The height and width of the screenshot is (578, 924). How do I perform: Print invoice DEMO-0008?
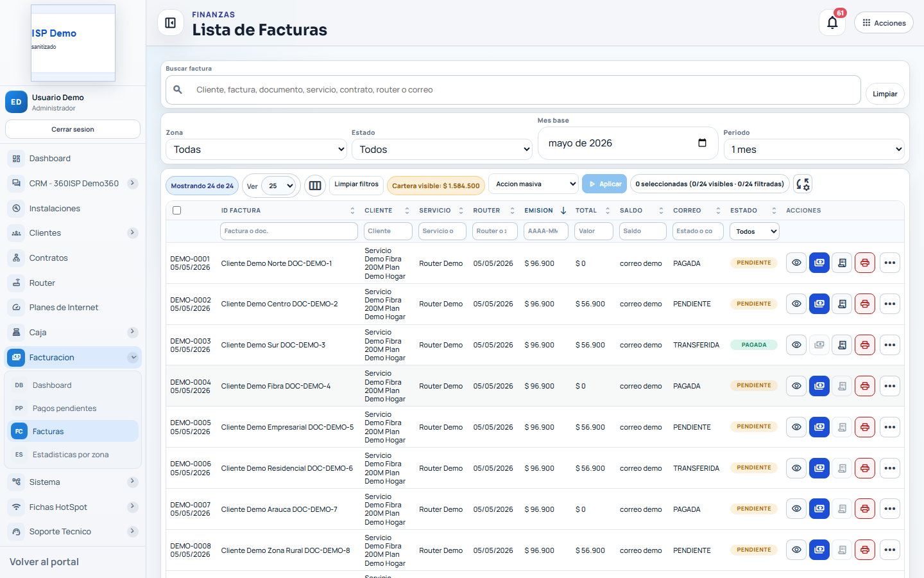tap(865, 550)
